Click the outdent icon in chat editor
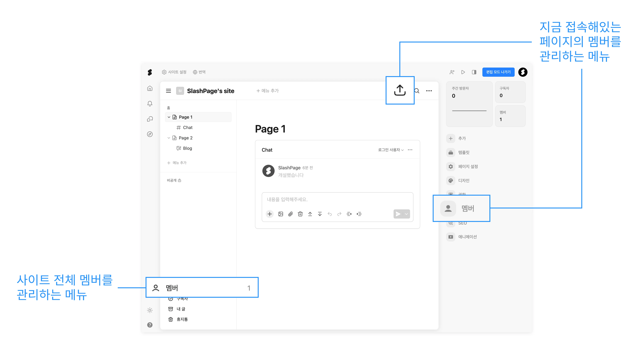644x361 pixels. click(x=349, y=214)
